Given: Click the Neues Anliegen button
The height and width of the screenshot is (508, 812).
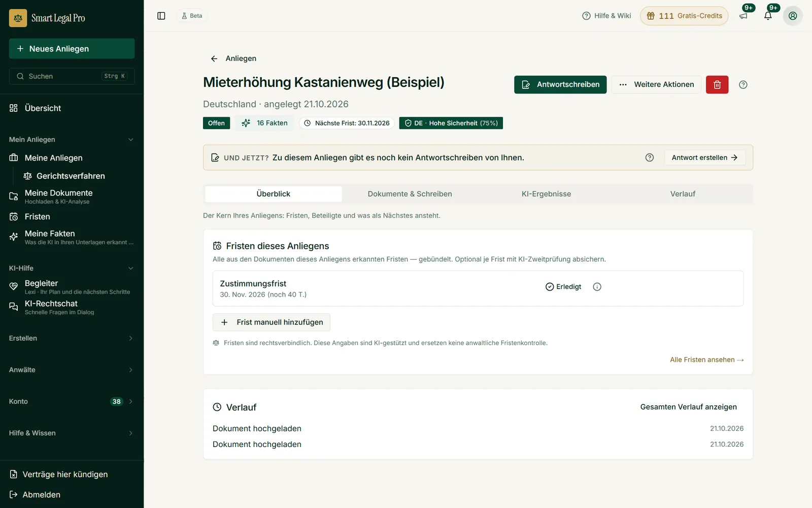Looking at the screenshot, I should coord(72,49).
